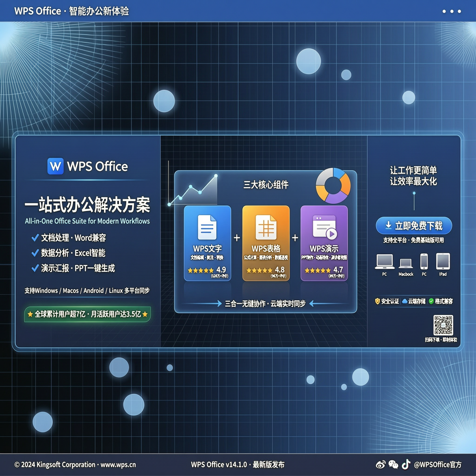The height and width of the screenshot is (476, 476).
Task: Click the cloud icon next to 云端存储
Action: tap(405, 301)
